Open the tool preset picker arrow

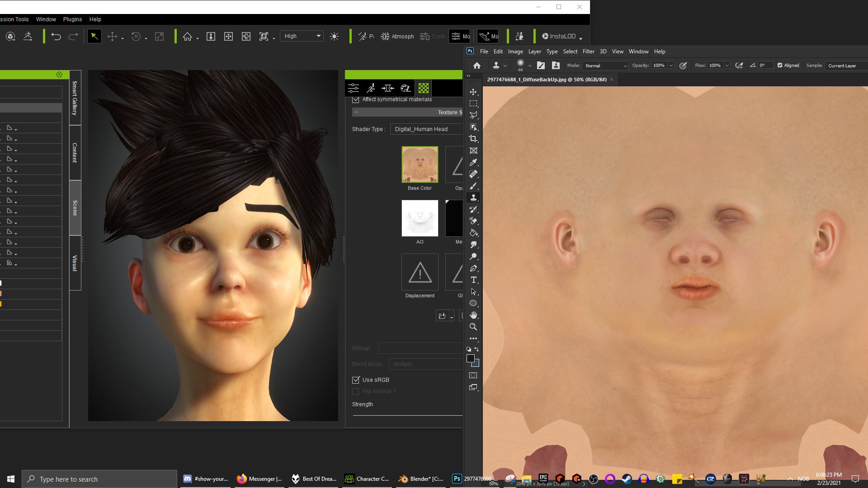coord(505,66)
